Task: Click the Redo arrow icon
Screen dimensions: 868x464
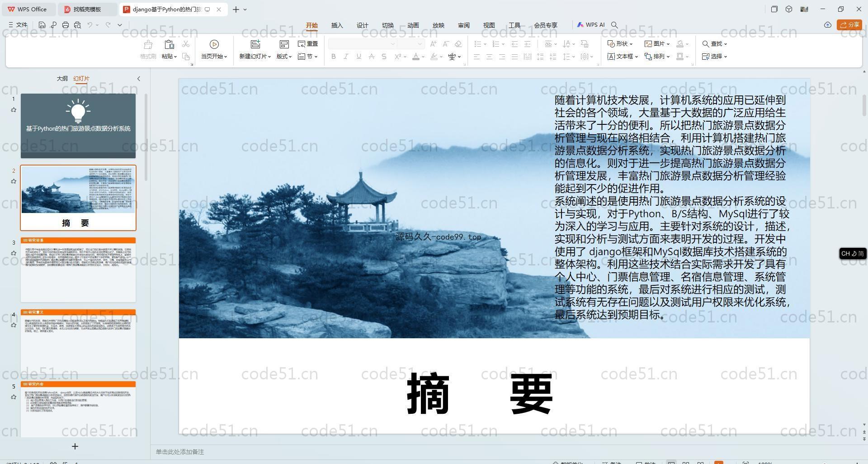Action: 108,25
